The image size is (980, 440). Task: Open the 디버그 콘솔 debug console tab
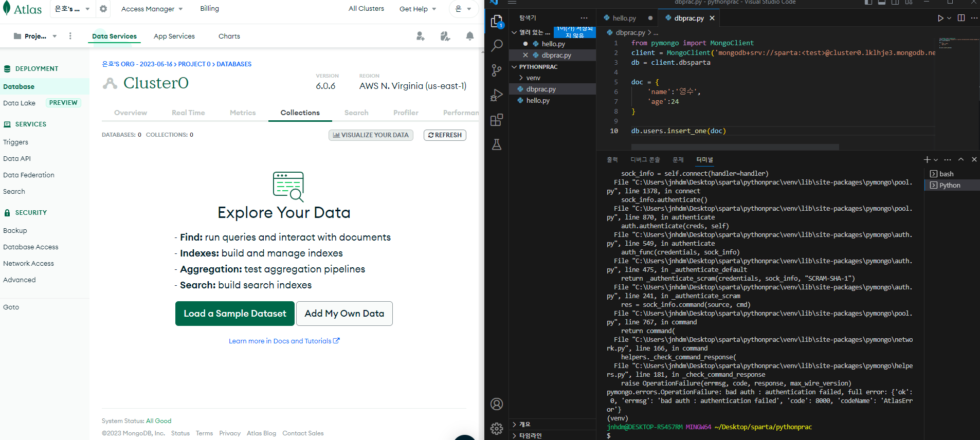tap(645, 160)
